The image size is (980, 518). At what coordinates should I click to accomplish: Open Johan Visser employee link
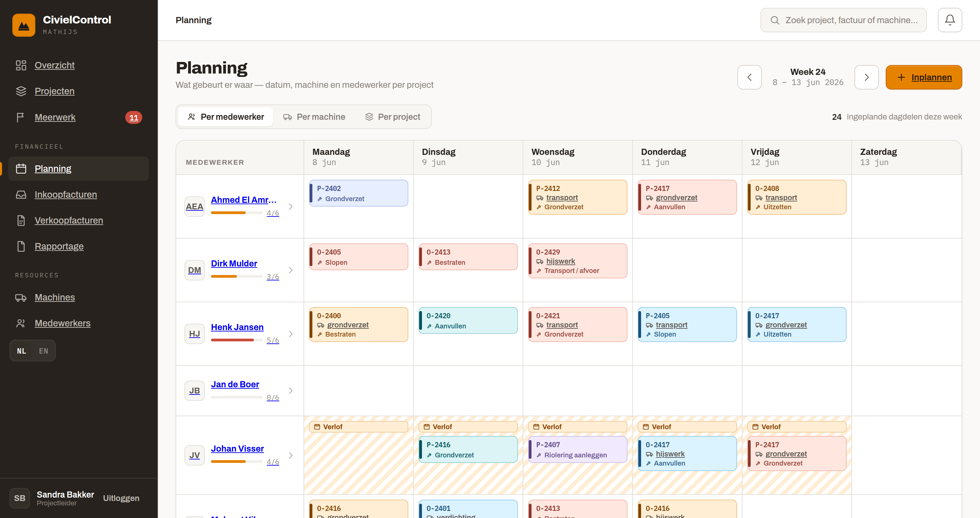[x=238, y=449]
